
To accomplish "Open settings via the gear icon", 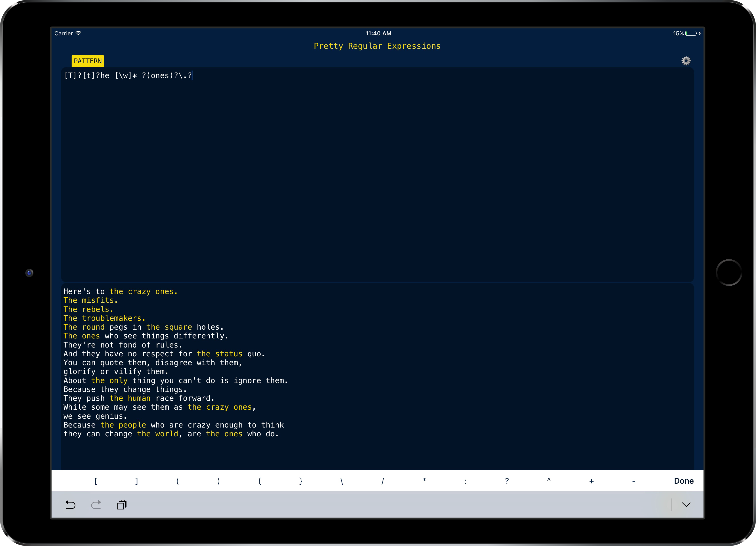I will 686,61.
